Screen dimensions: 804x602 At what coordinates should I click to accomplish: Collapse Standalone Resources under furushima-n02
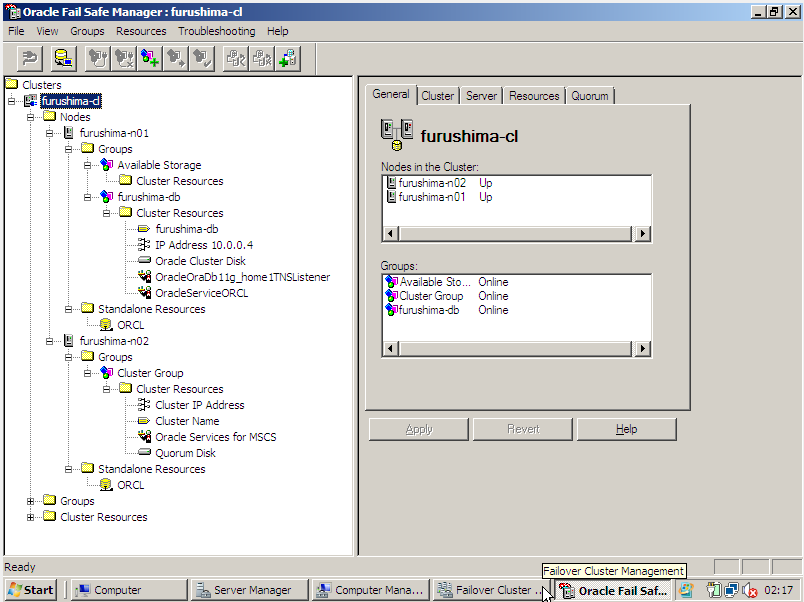68,469
